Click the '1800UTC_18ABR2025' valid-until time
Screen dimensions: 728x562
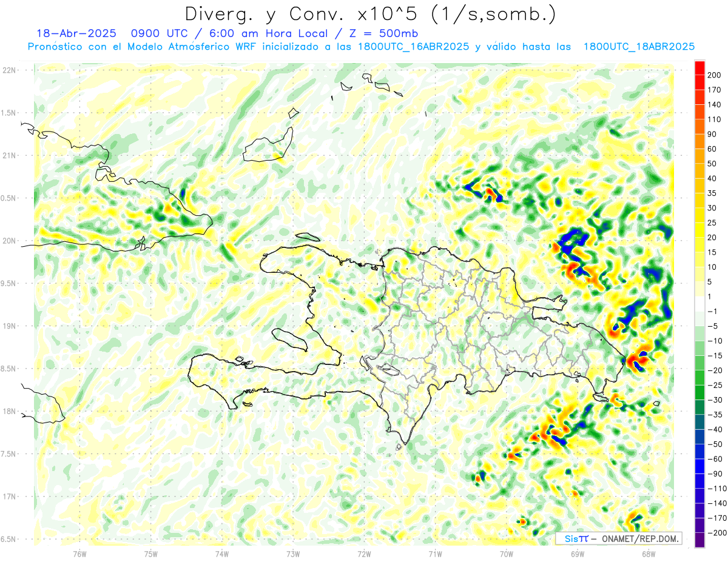point(639,47)
